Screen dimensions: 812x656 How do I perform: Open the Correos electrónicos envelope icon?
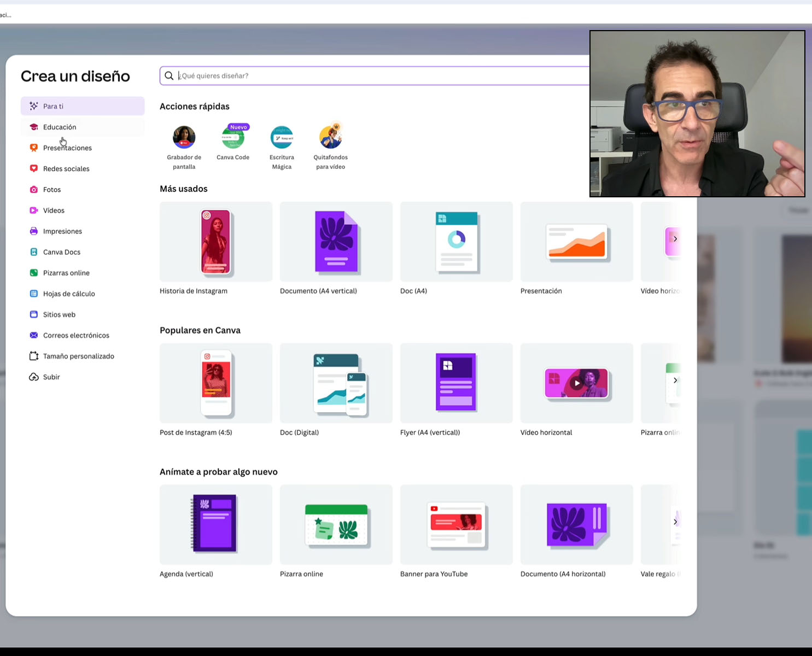[x=33, y=335]
